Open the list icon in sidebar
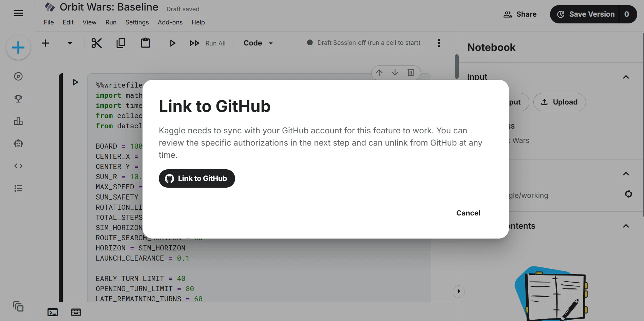 pos(18,188)
